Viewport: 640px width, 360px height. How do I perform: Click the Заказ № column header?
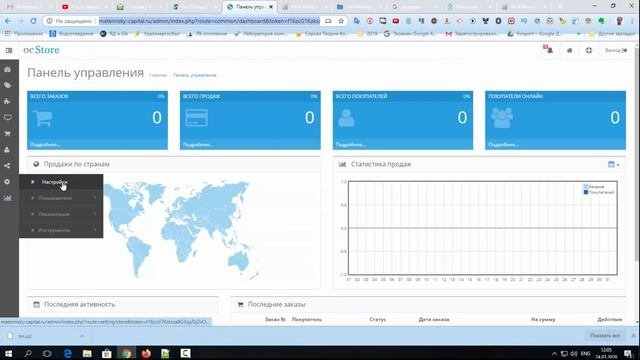(x=276, y=320)
